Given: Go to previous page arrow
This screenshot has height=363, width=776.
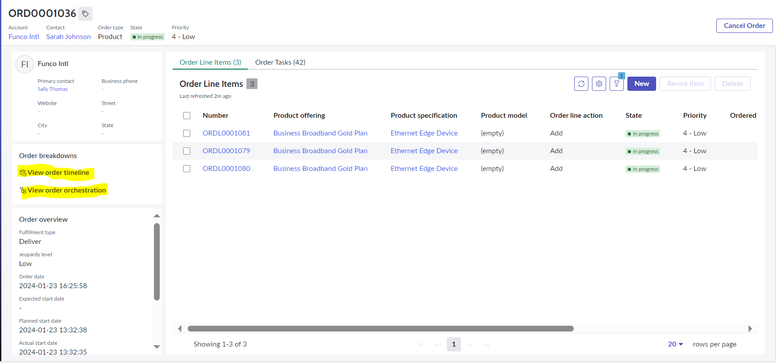Looking at the screenshot, I should click(x=437, y=344).
